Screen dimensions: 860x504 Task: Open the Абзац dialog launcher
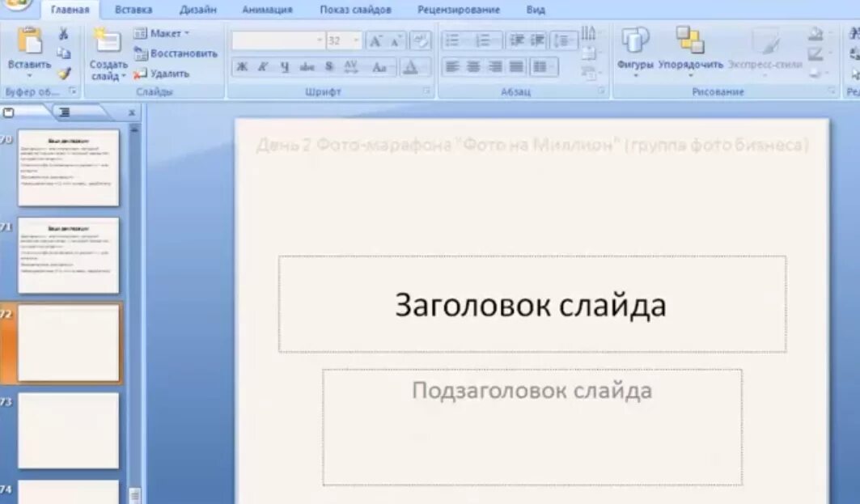tap(601, 91)
